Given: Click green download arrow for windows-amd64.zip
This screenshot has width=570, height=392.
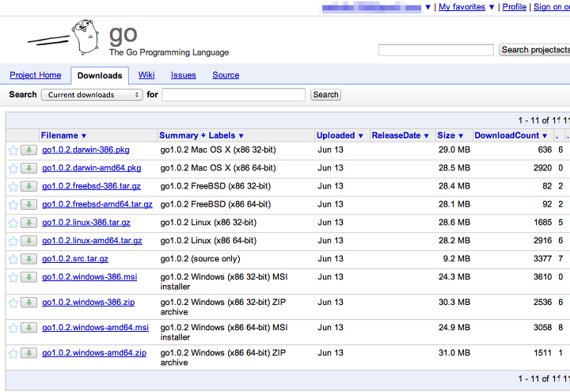Looking at the screenshot, I should 28,352.
